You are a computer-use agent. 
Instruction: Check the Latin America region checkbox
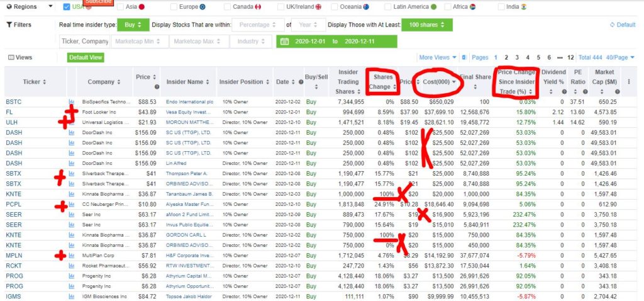tap(388, 6)
